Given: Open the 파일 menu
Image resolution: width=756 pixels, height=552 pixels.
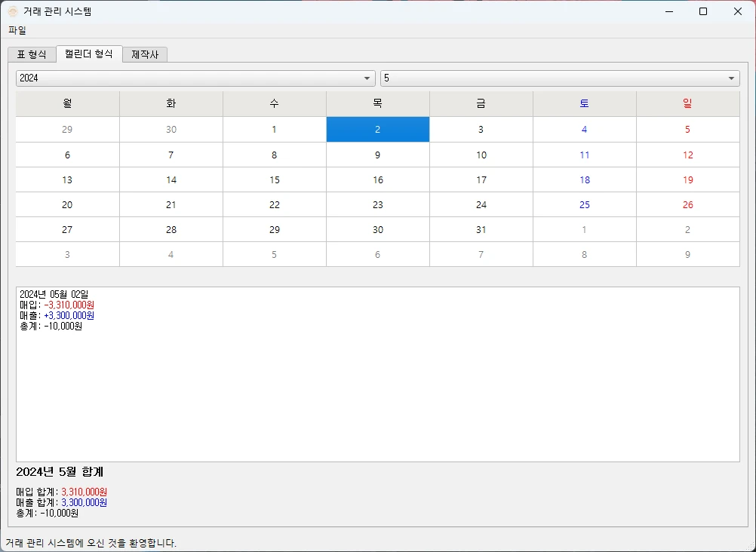Looking at the screenshot, I should [17, 30].
